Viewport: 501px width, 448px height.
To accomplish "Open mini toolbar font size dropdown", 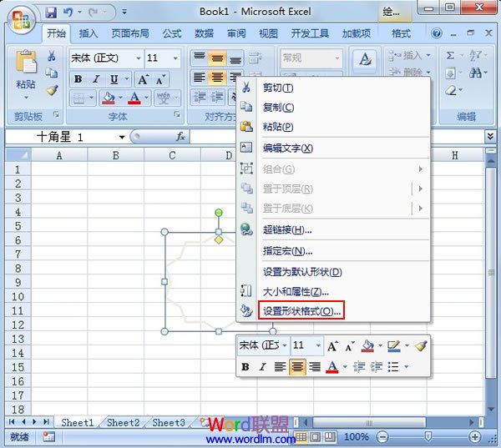I will pos(318,345).
